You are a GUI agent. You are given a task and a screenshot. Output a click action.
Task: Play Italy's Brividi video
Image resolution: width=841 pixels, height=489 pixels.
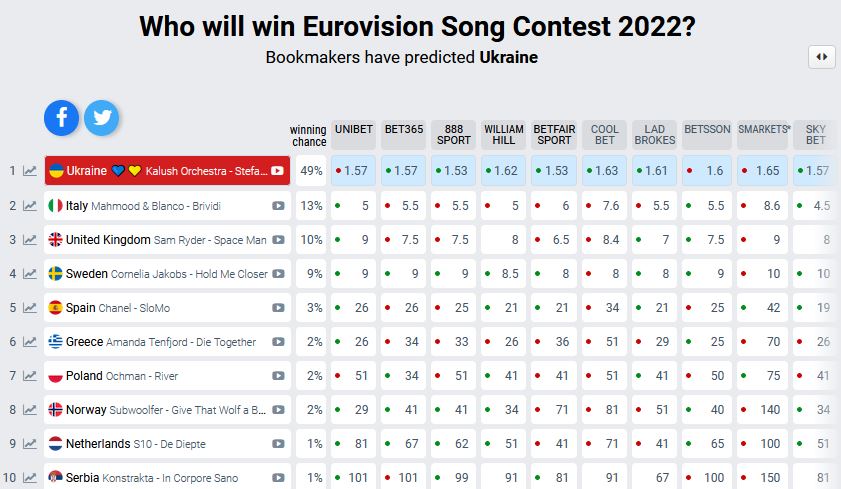[278, 206]
